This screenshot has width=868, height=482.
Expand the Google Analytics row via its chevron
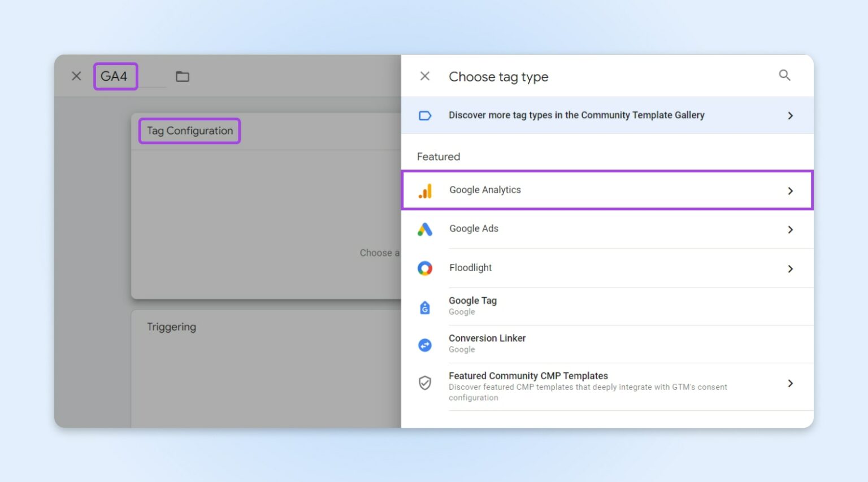790,191
